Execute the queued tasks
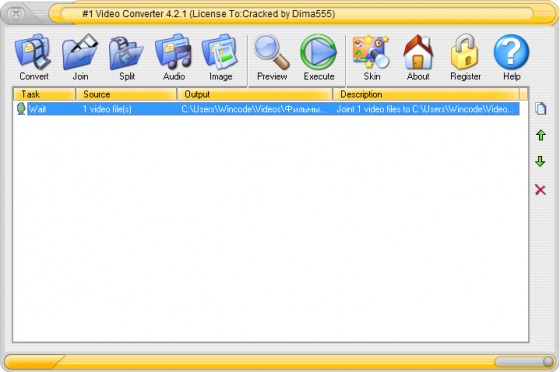The height and width of the screenshot is (372, 560). point(319,57)
